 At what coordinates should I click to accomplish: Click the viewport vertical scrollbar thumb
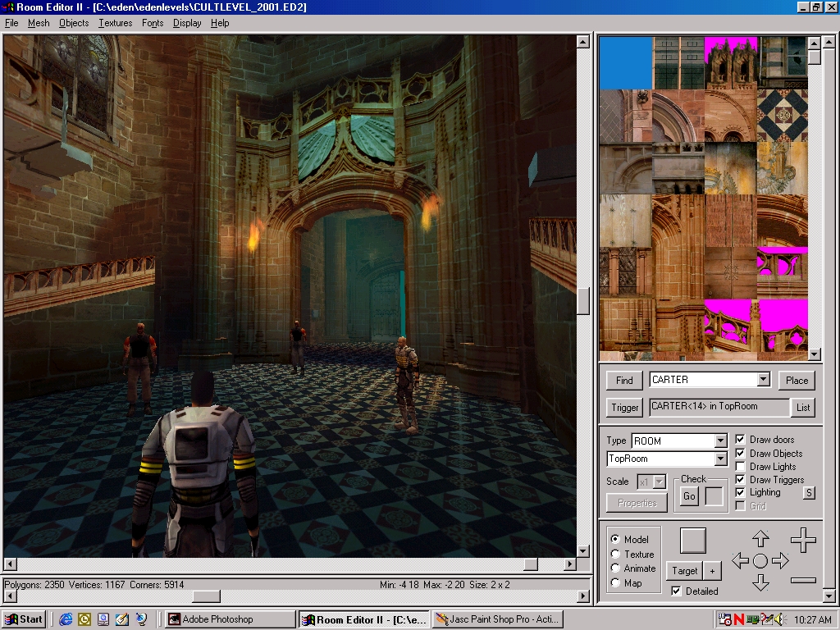coord(583,302)
